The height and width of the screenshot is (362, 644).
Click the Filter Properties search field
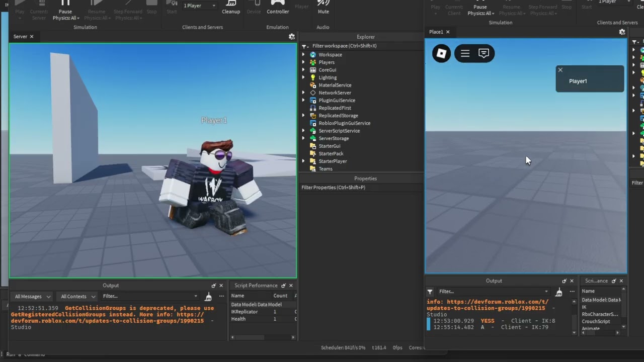click(x=361, y=188)
